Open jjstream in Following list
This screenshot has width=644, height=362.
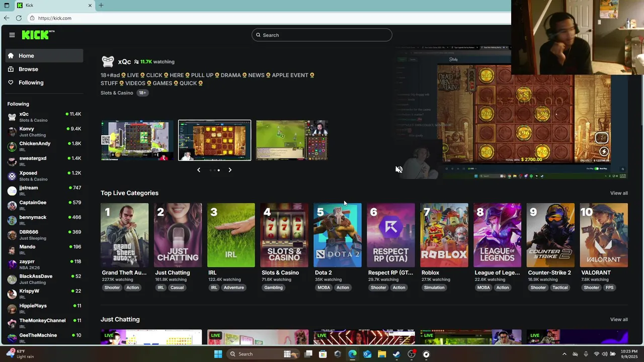click(44, 191)
